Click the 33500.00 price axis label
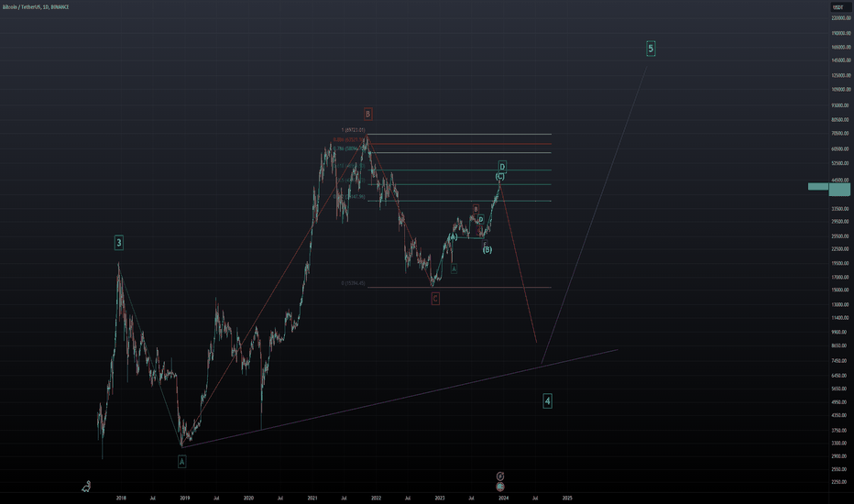Image resolution: width=854 pixels, height=504 pixels. [x=840, y=209]
